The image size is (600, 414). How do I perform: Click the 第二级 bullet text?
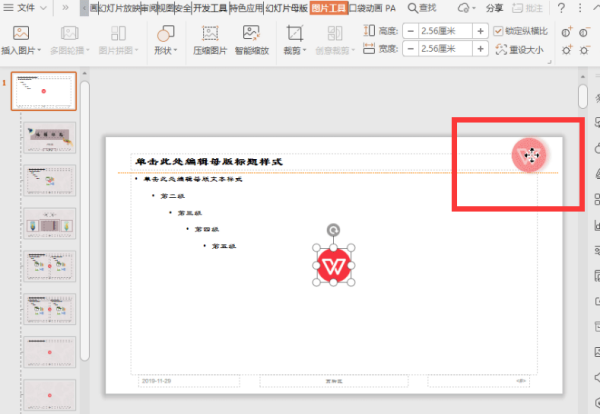pyautogui.click(x=173, y=196)
